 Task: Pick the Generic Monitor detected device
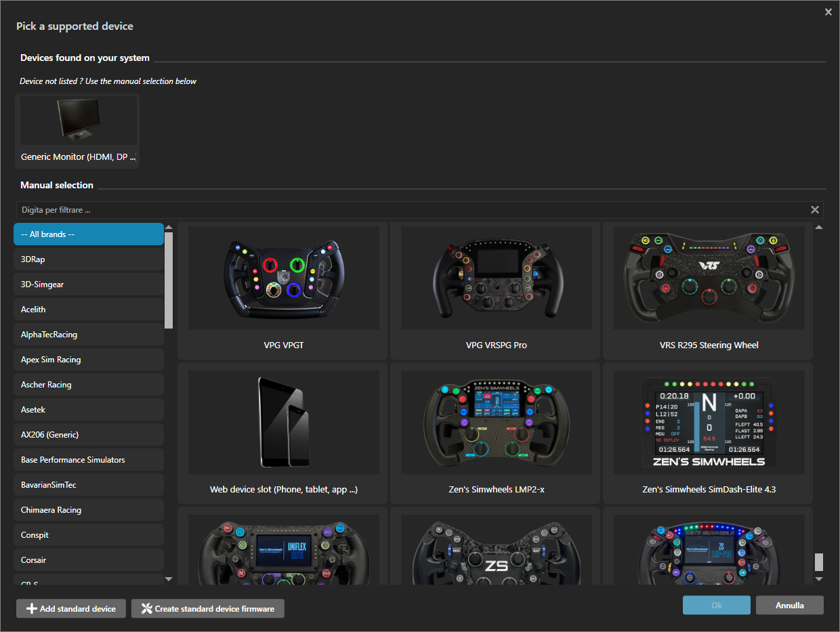78,130
